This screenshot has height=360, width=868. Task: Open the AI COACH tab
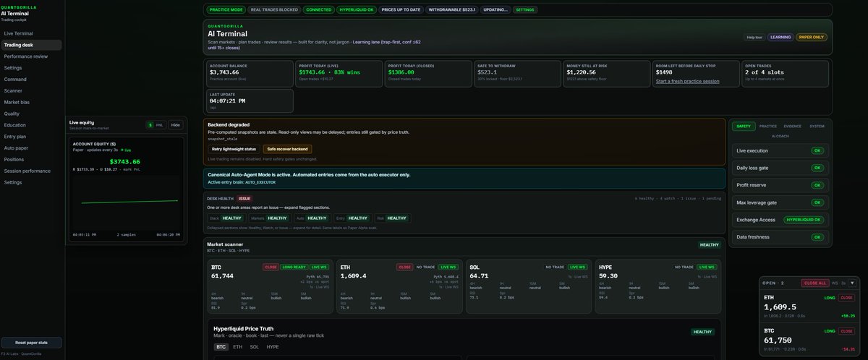tap(780, 135)
